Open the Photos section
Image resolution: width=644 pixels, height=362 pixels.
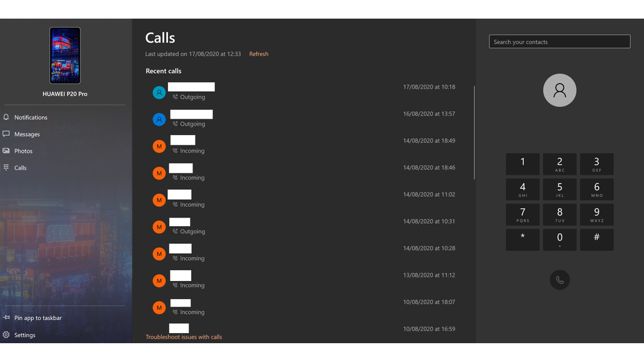point(8,151)
